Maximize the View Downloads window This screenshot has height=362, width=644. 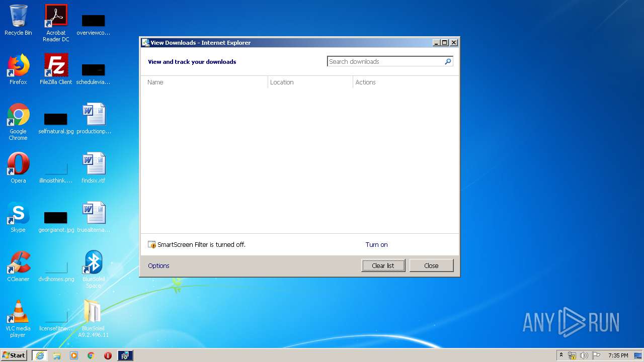pos(445,43)
